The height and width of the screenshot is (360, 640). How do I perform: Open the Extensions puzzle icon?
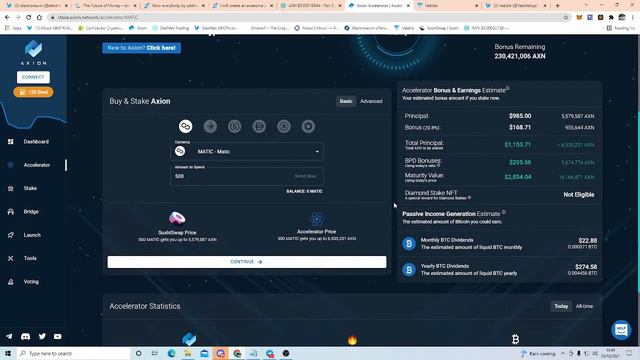coord(611,18)
